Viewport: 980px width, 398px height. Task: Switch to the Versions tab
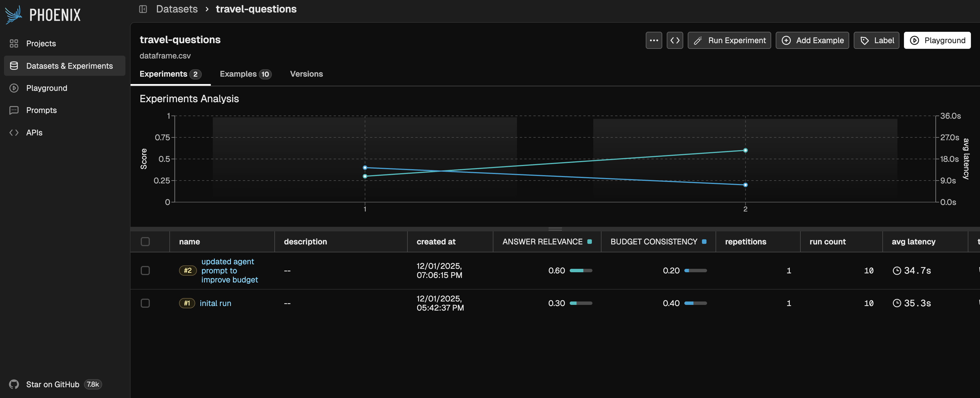tap(306, 74)
